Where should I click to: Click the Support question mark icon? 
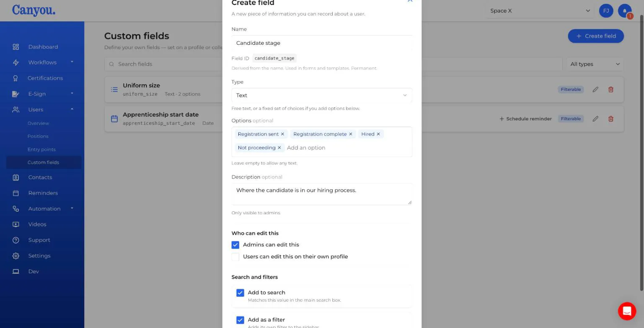coord(16,240)
